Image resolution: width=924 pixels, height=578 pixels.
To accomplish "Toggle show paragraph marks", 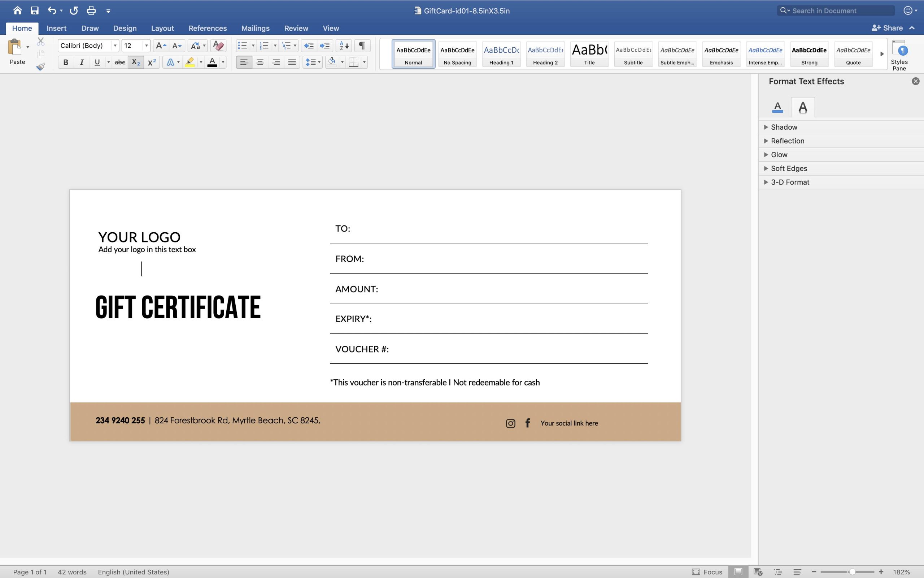I will click(x=362, y=46).
